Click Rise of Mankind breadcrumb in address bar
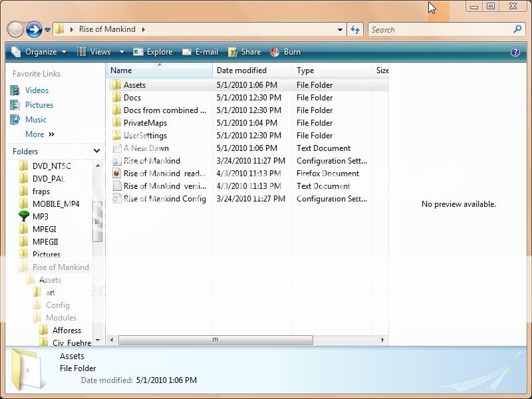 (x=107, y=29)
